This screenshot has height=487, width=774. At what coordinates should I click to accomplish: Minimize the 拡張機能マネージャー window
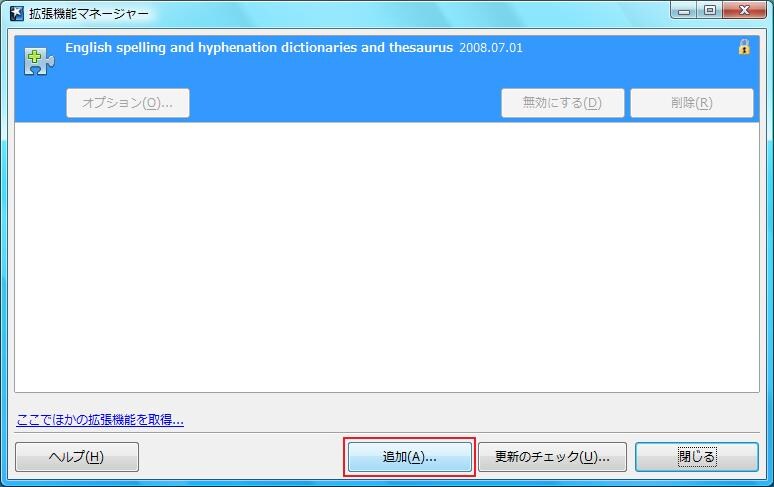(x=684, y=11)
